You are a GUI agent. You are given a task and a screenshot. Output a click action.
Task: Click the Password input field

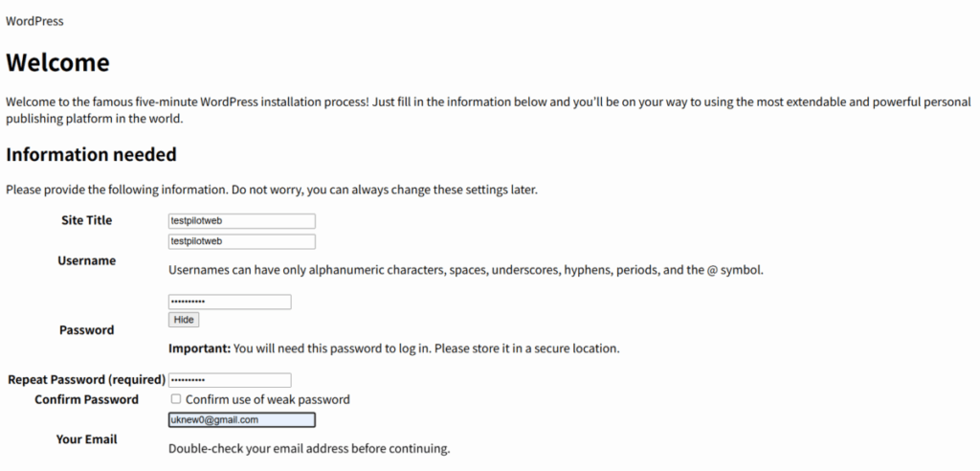[x=230, y=303]
